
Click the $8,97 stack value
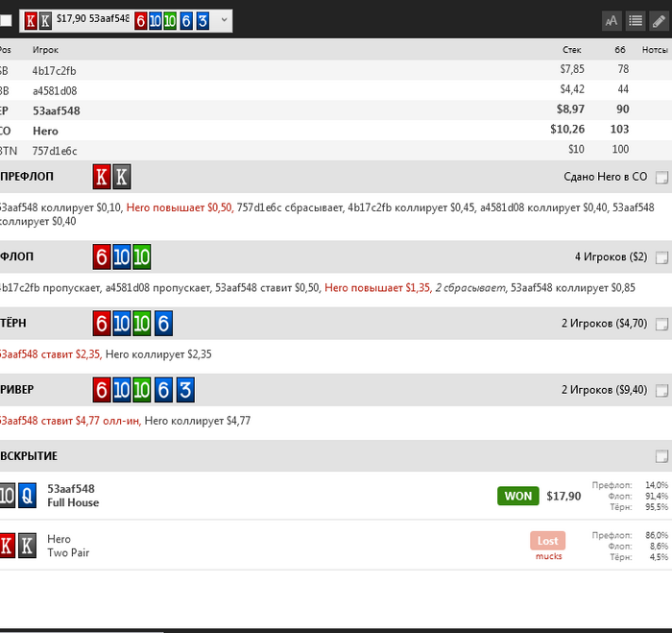[570, 109]
